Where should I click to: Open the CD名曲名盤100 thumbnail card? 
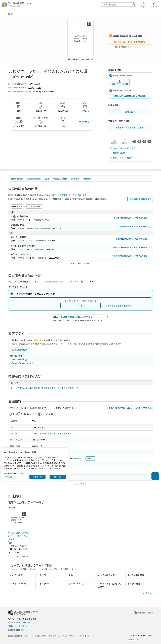[x=18, y=520]
